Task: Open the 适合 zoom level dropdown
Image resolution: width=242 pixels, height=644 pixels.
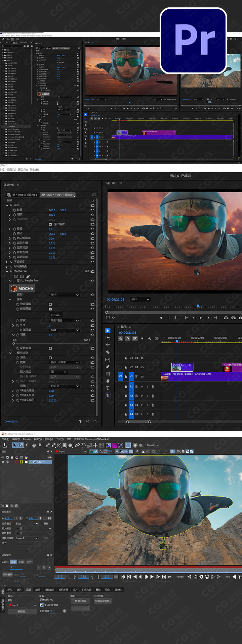Action: coord(140,299)
